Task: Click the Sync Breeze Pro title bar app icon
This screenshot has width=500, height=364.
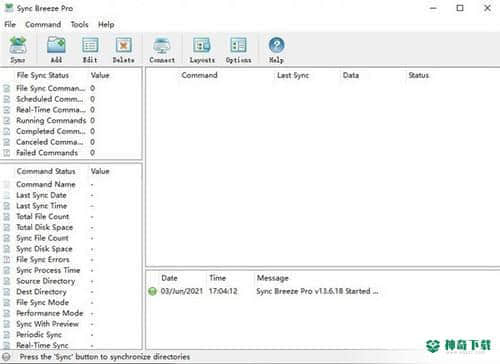Action: (9, 8)
